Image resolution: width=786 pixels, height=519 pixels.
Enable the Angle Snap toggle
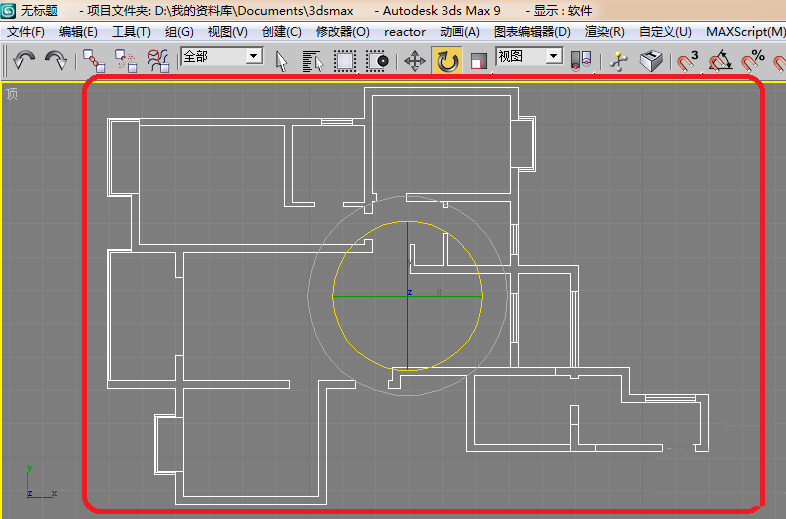tap(720, 61)
